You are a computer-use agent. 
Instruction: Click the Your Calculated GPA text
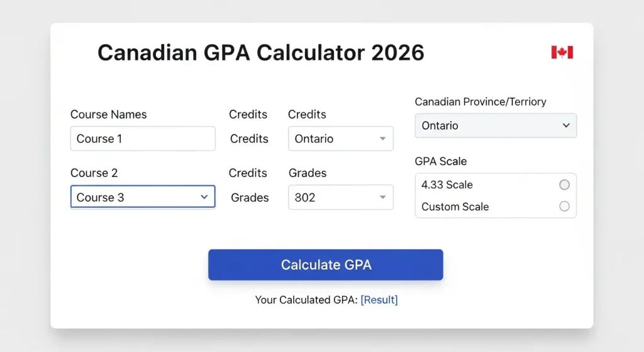[x=306, y=300]
